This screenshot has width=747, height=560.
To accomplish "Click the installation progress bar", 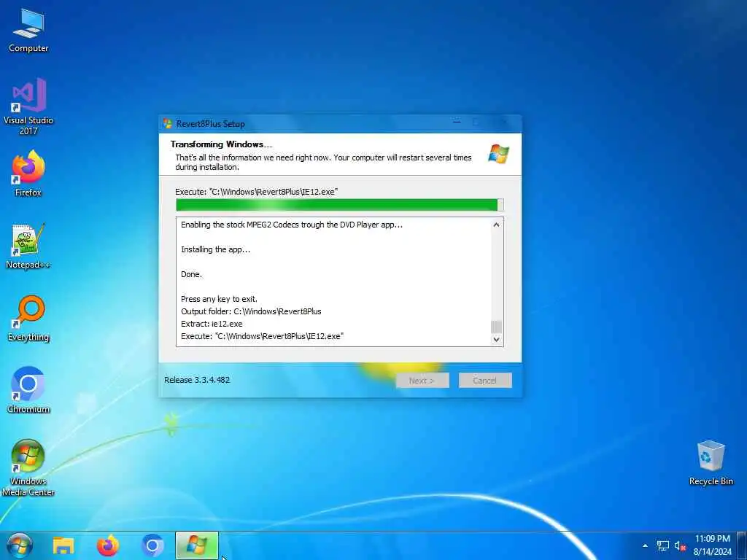I will 340,205.
